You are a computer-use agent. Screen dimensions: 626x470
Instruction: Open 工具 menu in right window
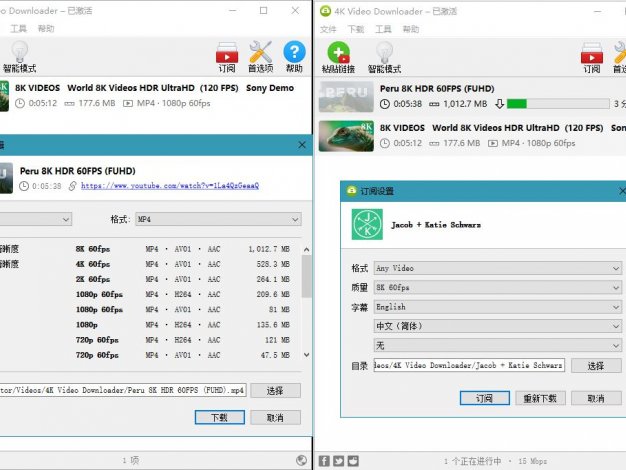pos(383,29)
